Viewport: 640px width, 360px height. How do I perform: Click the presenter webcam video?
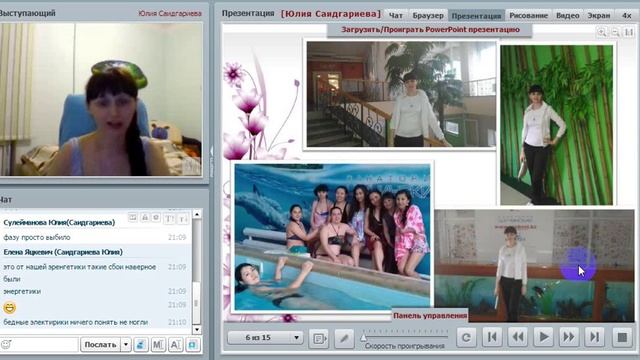101,99
